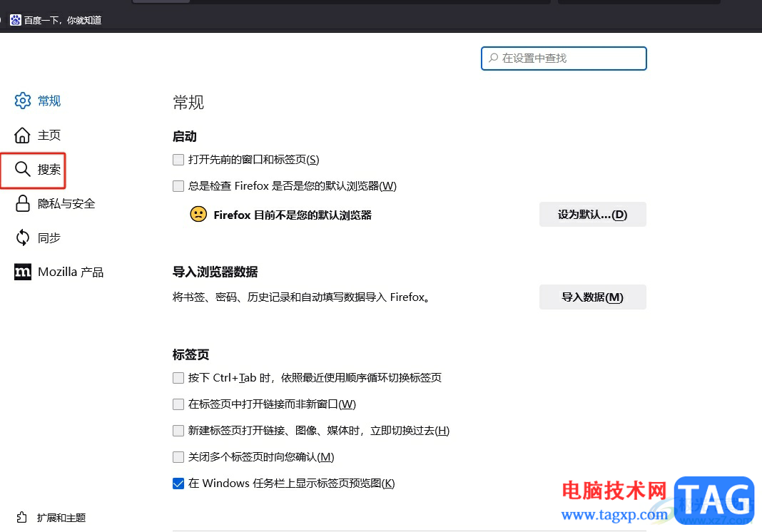Open 主页 home settings via house icon
Viewport: 762px width, 532px height.
point(23,135)
